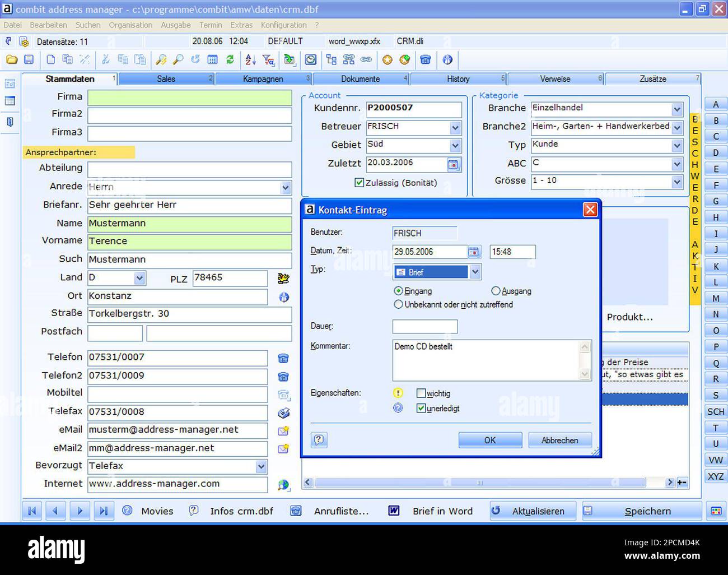The image size is (728, 575).
Task: Compose mail to mm@address-manager.net via its envelope icon
Action: point(283,448)
